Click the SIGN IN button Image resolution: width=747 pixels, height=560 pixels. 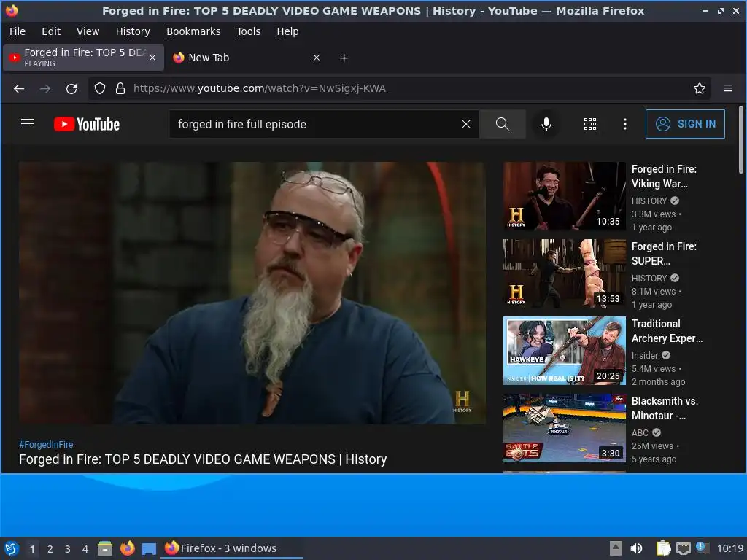click(685, 124)
